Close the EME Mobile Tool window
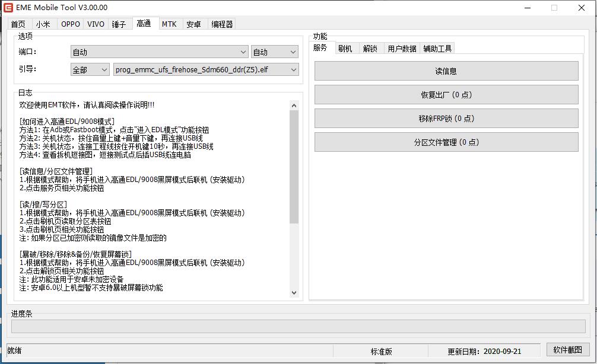 click(x=582, y=8)
